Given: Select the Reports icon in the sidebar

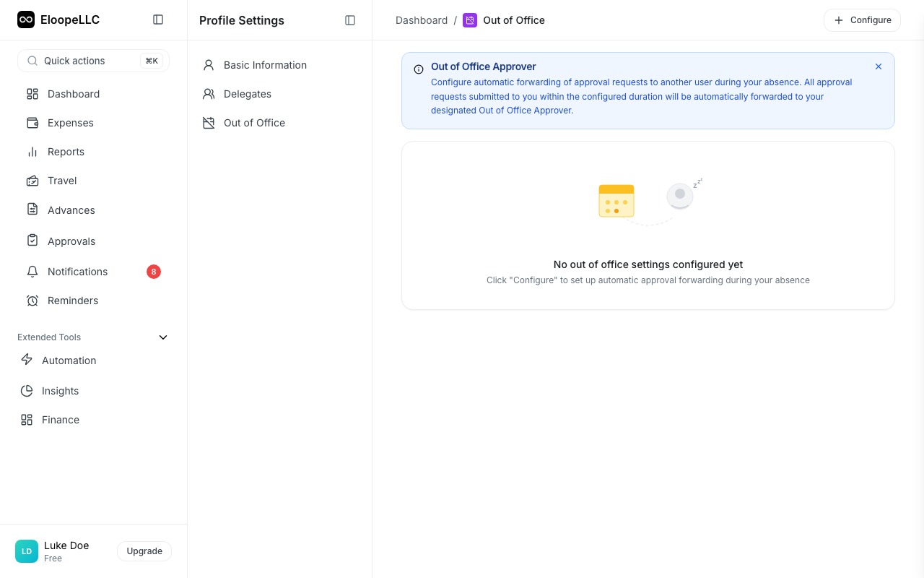Looking at the screenshot, I should 32,152.
